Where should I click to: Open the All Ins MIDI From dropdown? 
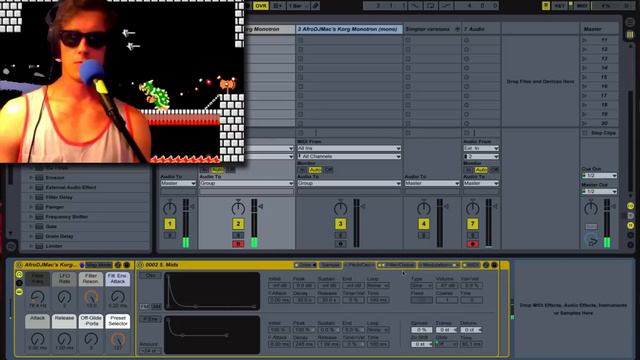(x=349, y=148)
